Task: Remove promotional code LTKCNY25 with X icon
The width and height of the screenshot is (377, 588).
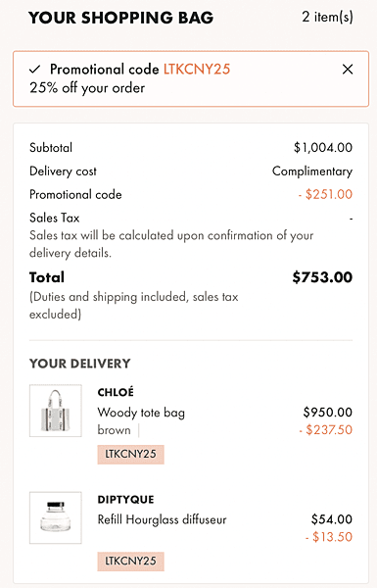Action: coord(348,70)
